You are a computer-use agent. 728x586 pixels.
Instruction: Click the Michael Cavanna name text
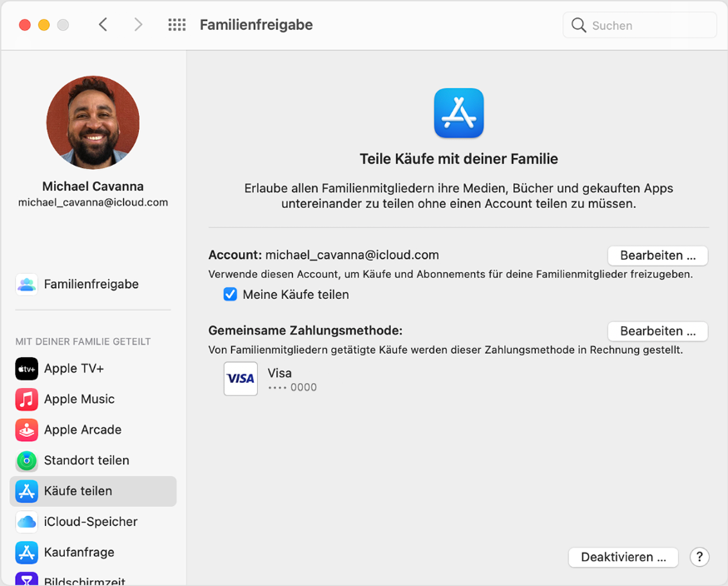pyautogui.click(x=93, y=186)
